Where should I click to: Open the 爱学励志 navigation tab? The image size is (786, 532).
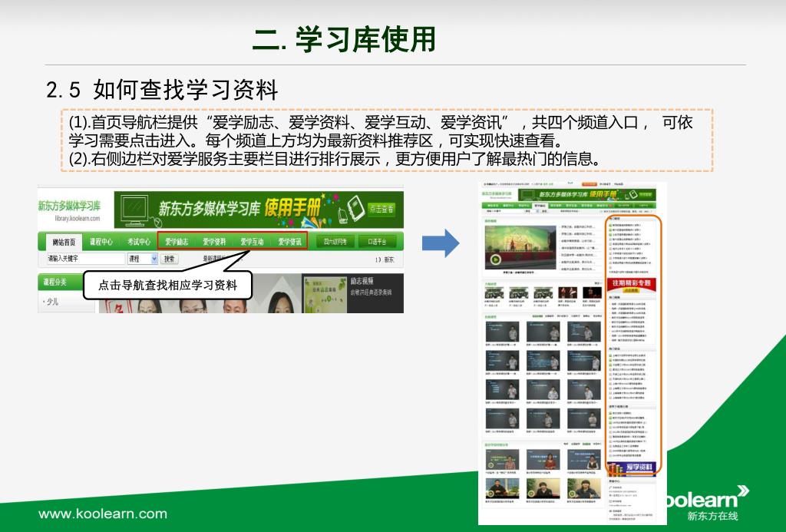pyautogui.click(x=177, y=242)
